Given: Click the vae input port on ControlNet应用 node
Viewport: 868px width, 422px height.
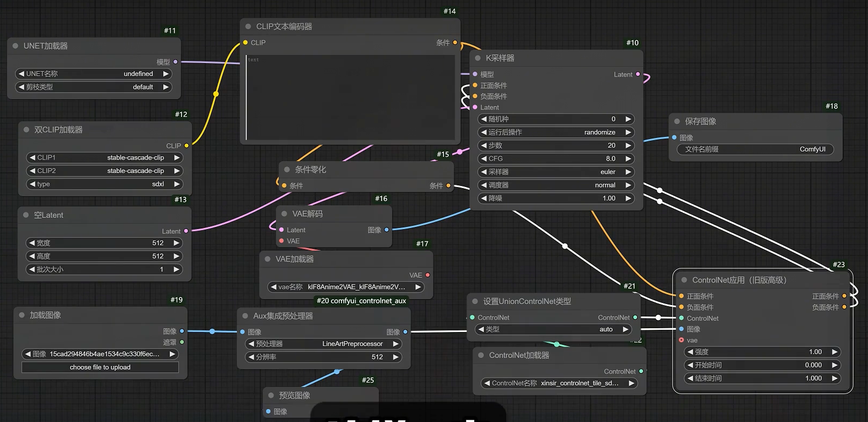Looking at the screenshot, I should [682, 340].
